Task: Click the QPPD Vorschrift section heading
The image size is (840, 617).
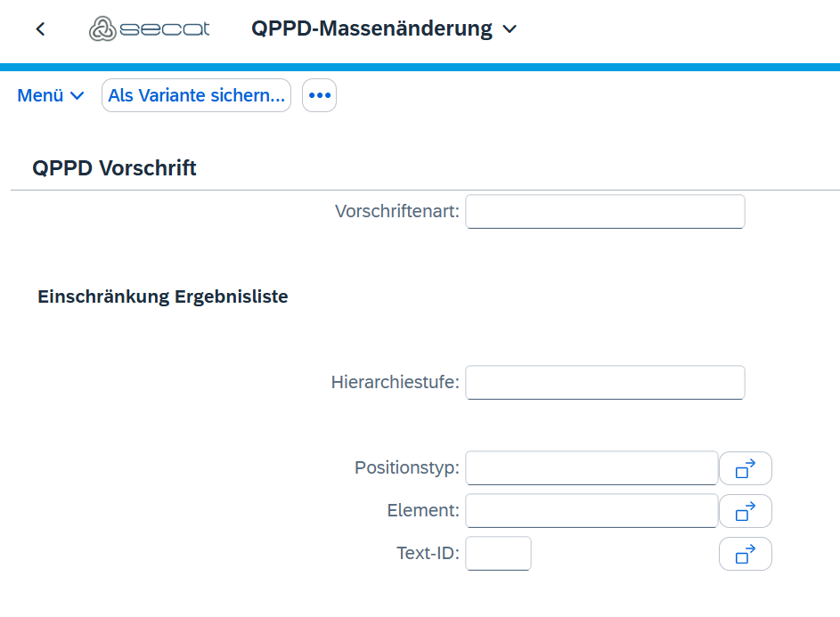Action: click(x=114, y=167)
